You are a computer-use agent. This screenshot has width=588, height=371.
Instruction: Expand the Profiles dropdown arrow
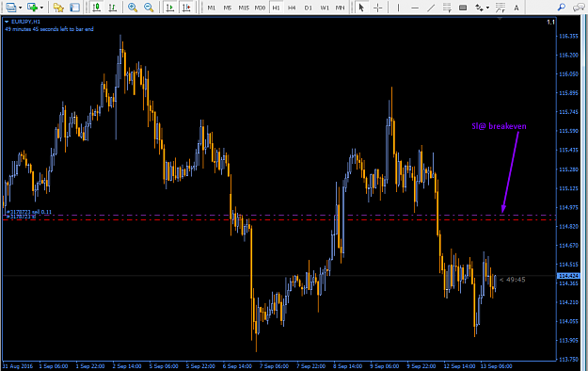(x=21, y=8)
